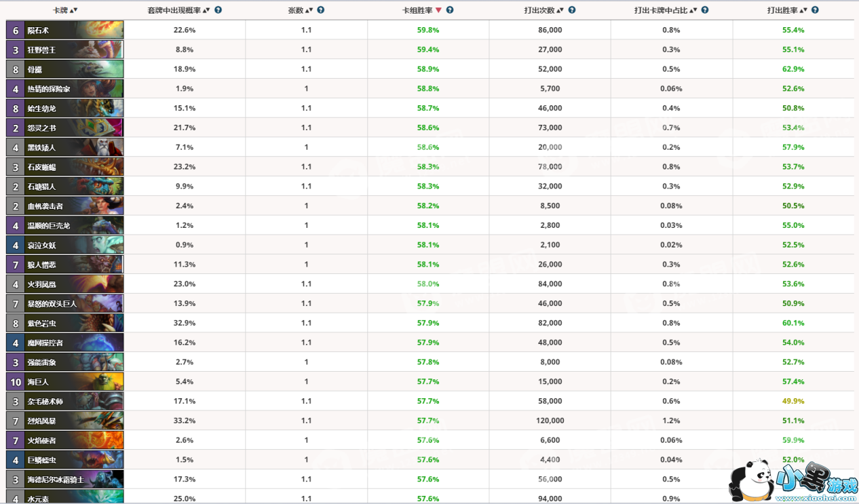Toggle sort arrows on 打出次数 column
859x504 pixels.
[560, 10]
